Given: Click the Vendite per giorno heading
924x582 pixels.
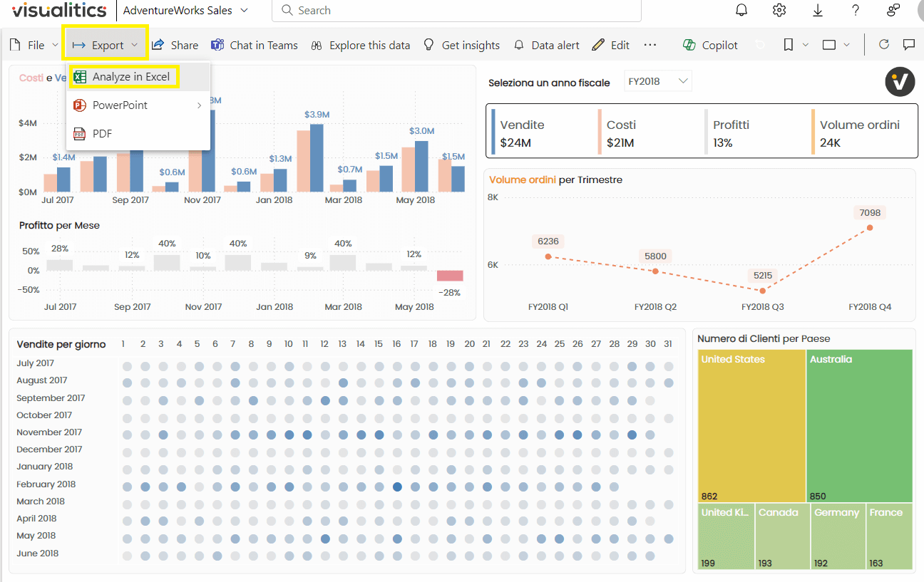Looking at the screenshot, I should (x=61, y=344).
